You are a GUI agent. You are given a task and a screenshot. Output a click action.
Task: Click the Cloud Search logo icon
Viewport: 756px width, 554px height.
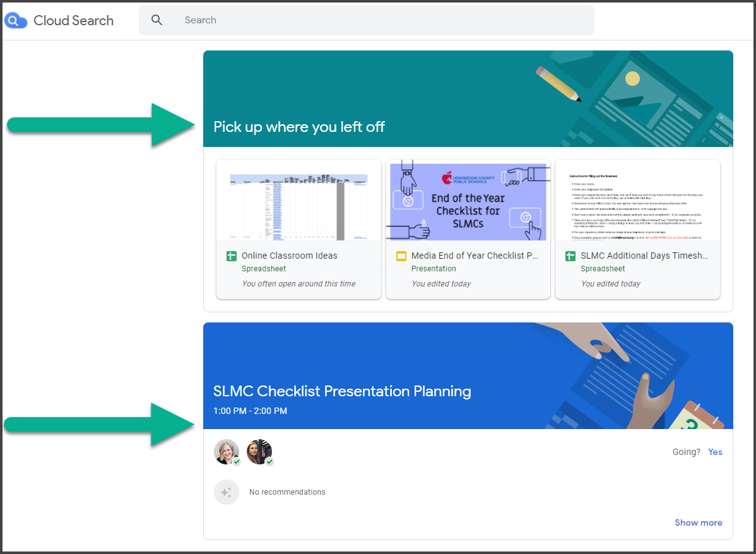coord(15,20)
